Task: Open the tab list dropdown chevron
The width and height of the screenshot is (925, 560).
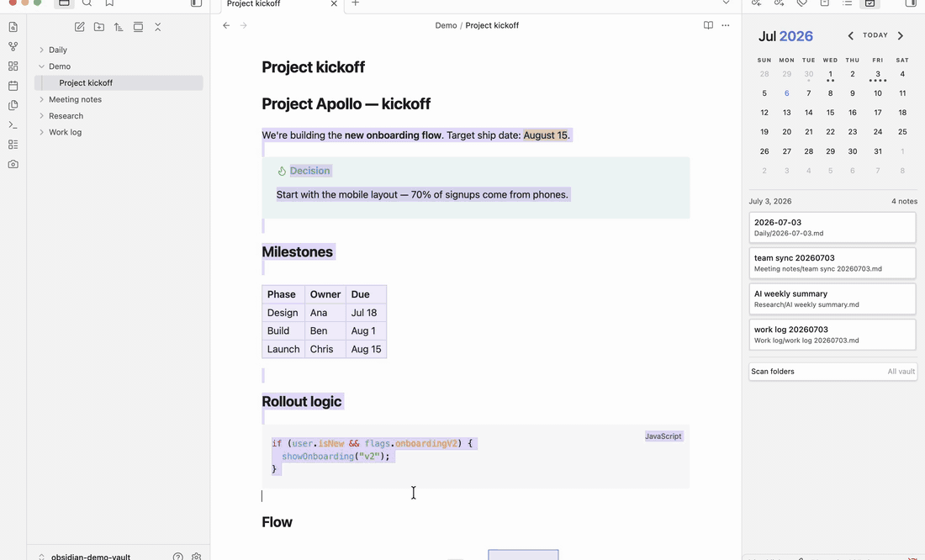Action: point(727,3)
